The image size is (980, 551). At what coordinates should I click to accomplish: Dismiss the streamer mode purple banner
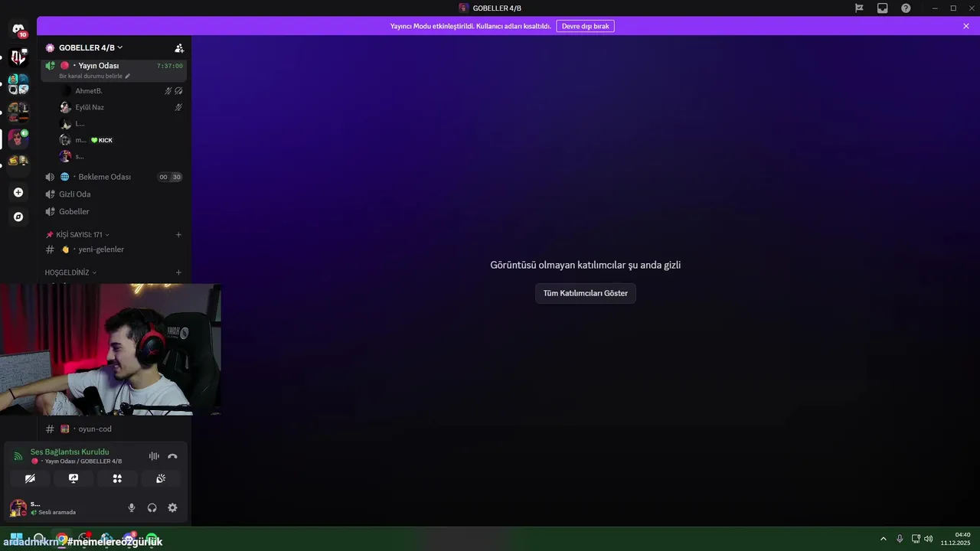(966, 26)
